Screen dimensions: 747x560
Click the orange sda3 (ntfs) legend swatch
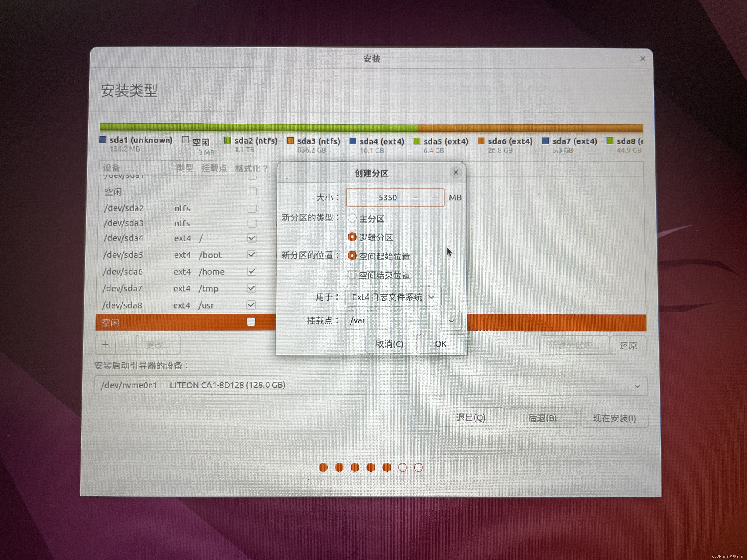pos(290,141)
